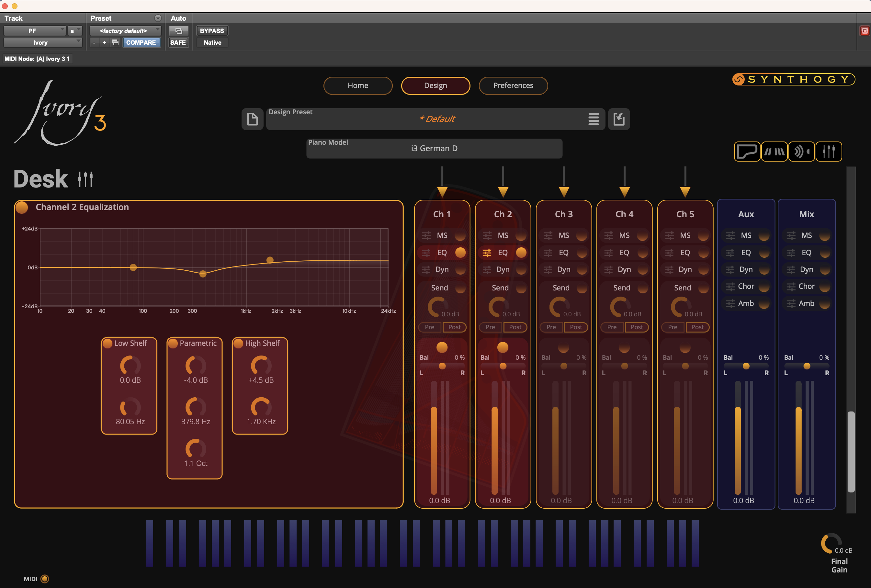Screen dimensions: 871x588
Task: Open Ch 4 EQ settings sliders icon
Action: click(608, 253)
